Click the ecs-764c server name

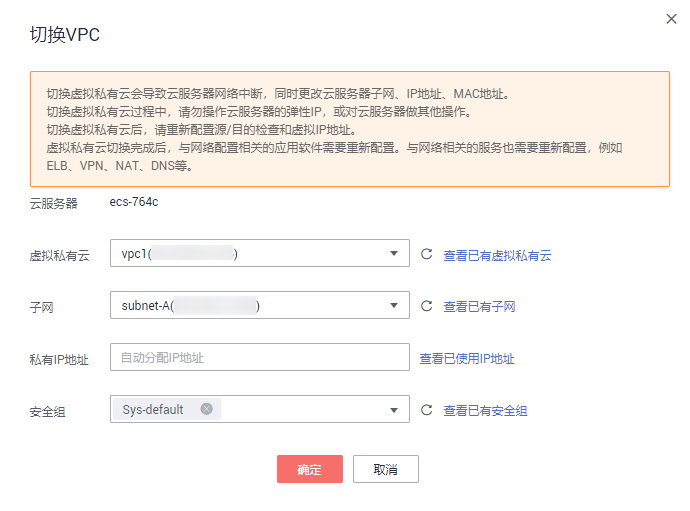pos(134,202)
